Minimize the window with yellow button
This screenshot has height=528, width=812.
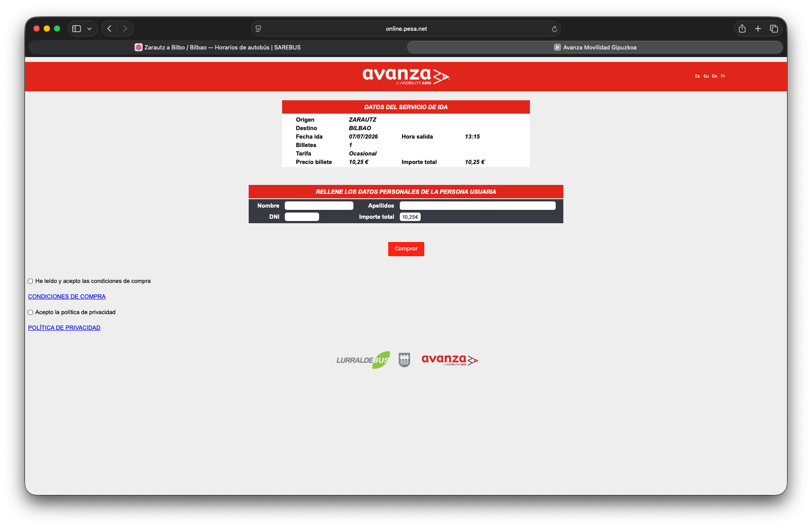pyautogui.click(x=47, y=29)
